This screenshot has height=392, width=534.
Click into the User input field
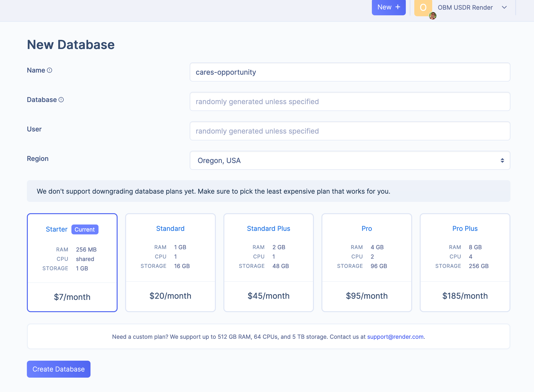(x=349, y=131)
